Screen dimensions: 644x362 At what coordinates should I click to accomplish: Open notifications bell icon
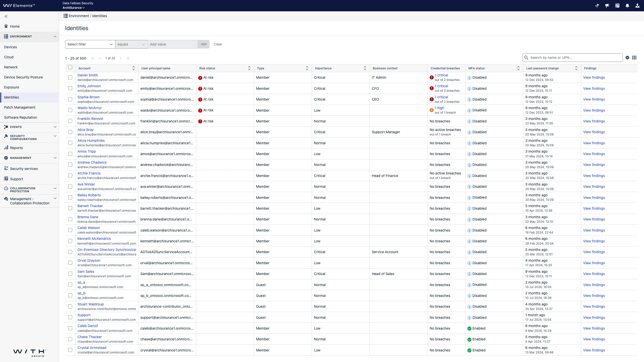[627, 6]
